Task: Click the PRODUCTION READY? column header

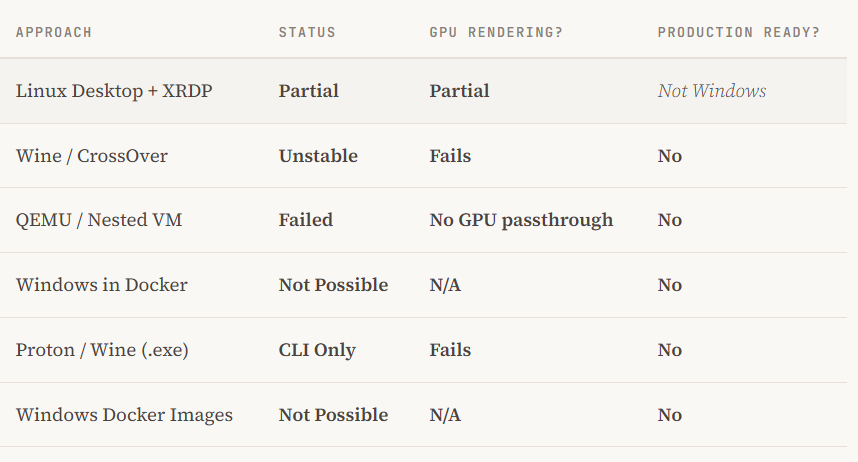Action: click(739, 32)
